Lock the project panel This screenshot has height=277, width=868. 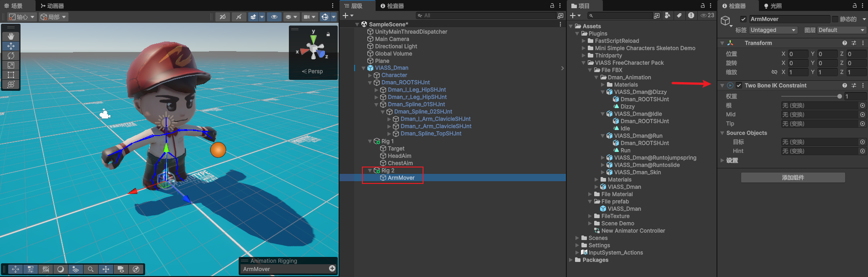pos(703,5)
